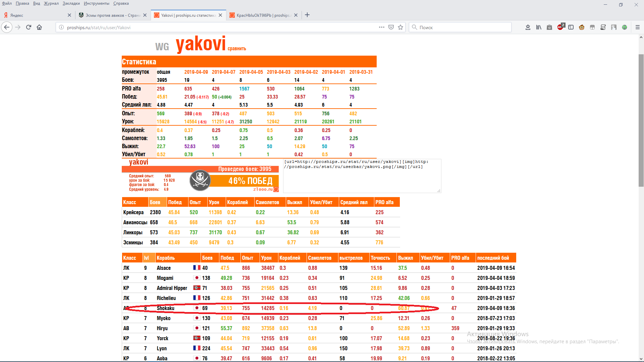Open the Журнал menu

pyautogui.click(x=51, y=3)
